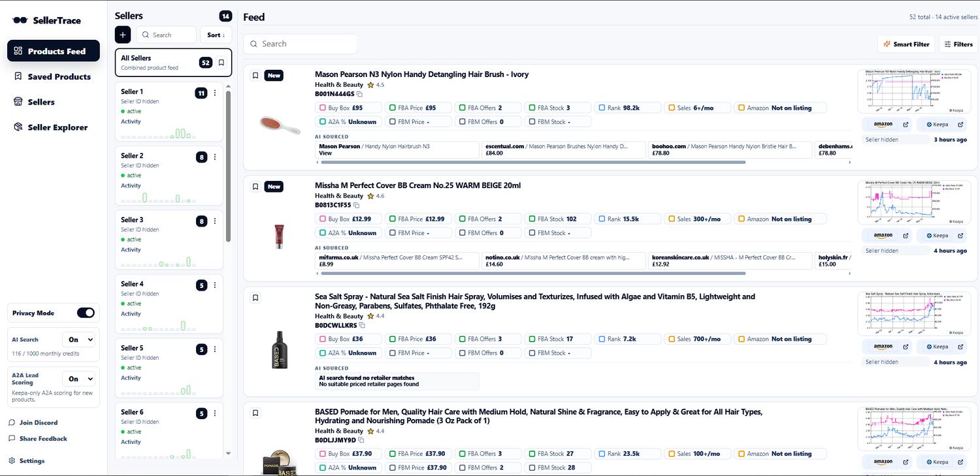980x476 pixels.
Task: Save the Sea Salt Spray product
Action: point(255,298)
